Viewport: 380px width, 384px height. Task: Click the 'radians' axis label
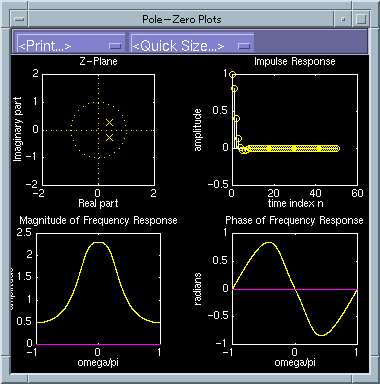[197, 289]
